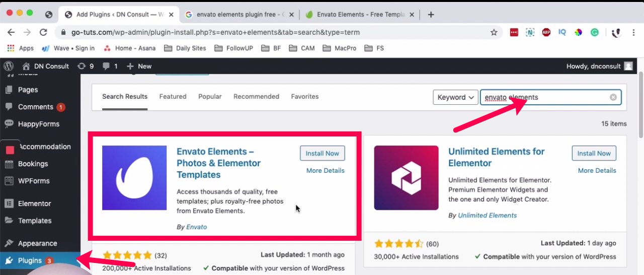This screenshot has width=644, height=275.
Task: Open BF bookmark folder
Action: (x=271, y=48)
